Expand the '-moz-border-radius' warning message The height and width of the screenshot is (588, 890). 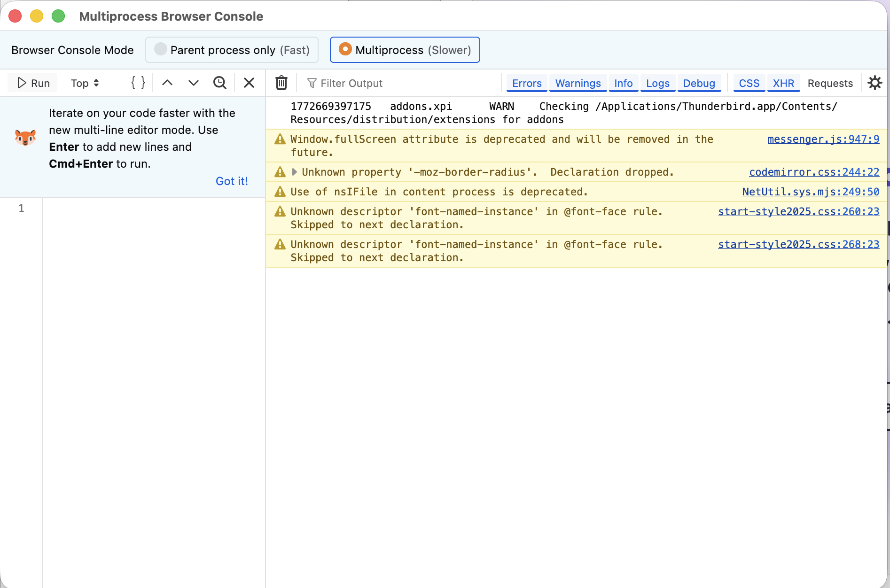(x=294, y=172)
